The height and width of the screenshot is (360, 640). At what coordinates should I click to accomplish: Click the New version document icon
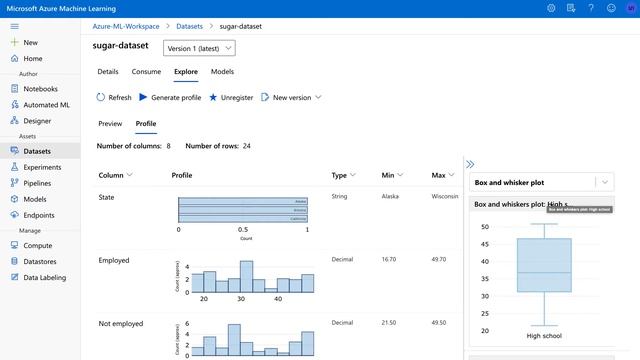coord(265,97)
